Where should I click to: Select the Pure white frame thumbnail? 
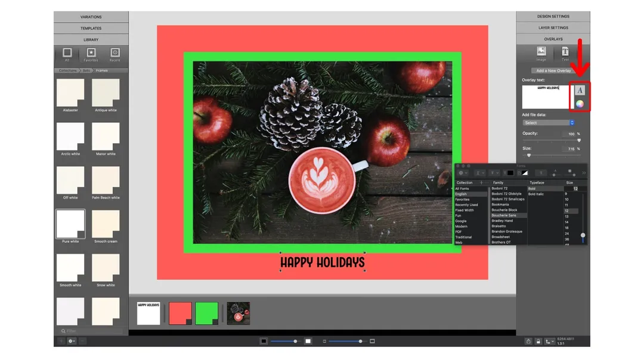coord(70,224)
